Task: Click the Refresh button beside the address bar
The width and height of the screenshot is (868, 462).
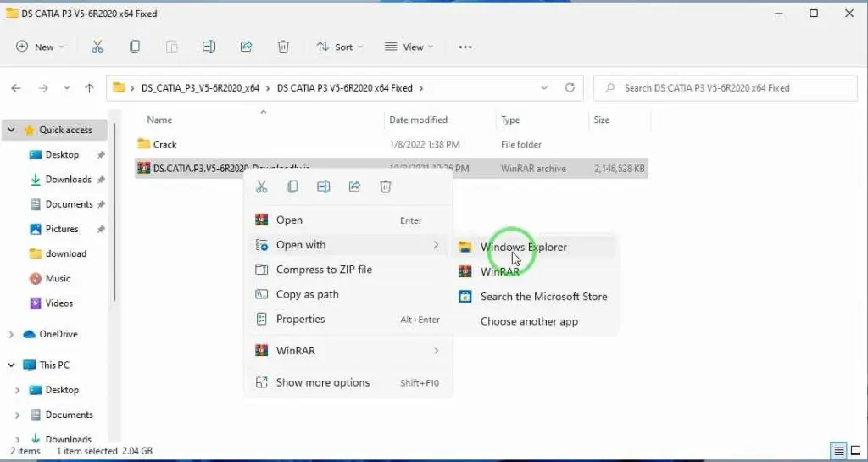Action: (x=570, y=87)
